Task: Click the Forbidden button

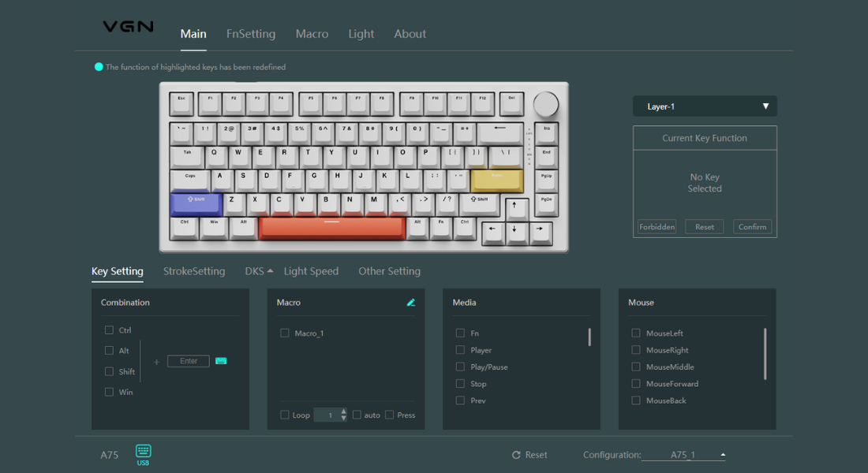Action: (657, 226)
